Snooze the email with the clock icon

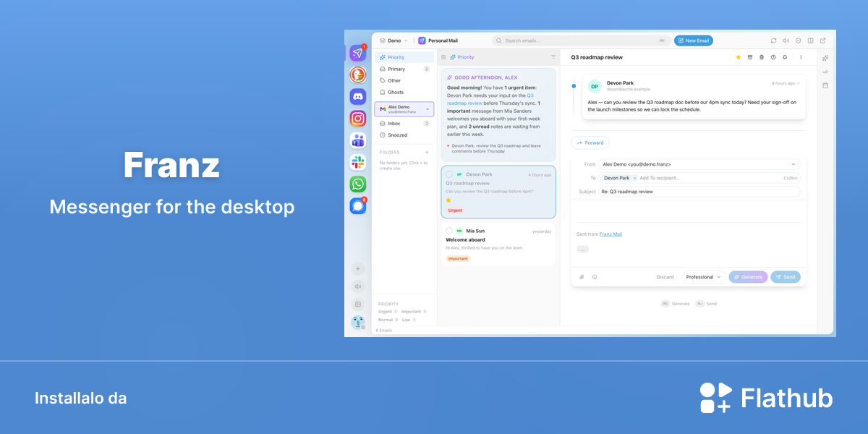click(x=773, y=57)
